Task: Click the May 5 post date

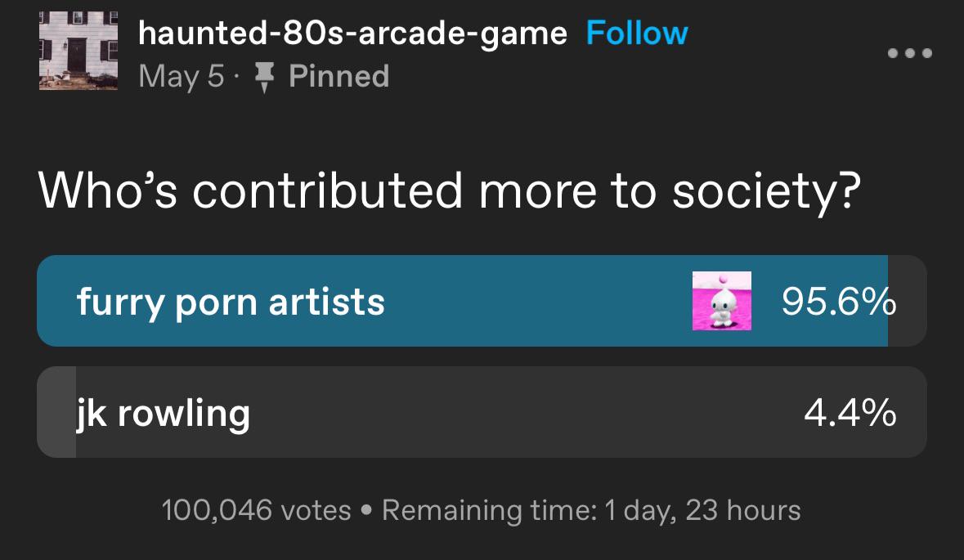Action: pos(181,76)
